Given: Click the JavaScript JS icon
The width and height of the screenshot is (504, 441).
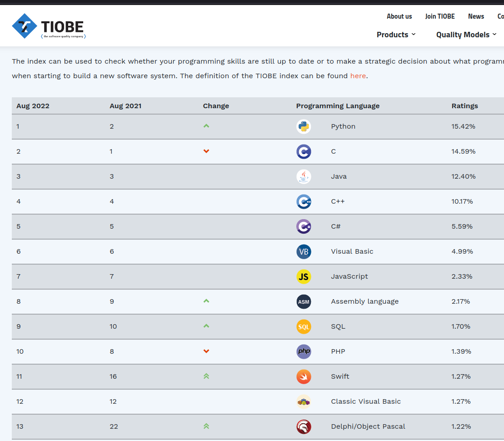Looking at the screenshot, I should click(304, 276).
